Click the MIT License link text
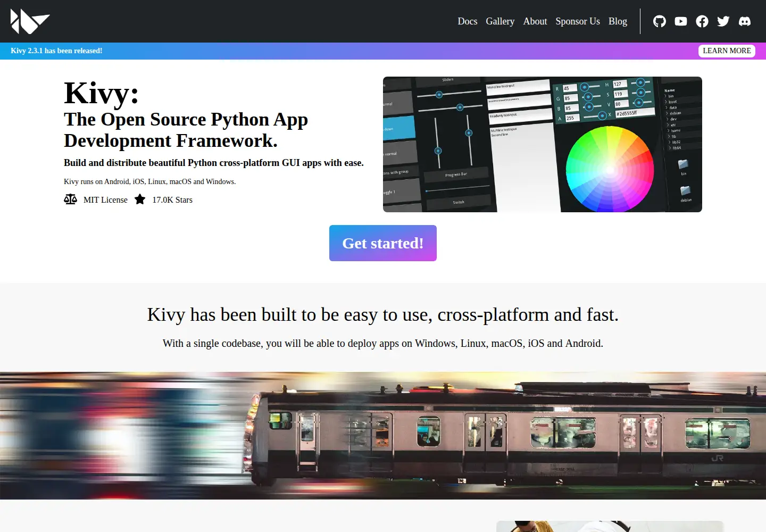 point(105,200)
